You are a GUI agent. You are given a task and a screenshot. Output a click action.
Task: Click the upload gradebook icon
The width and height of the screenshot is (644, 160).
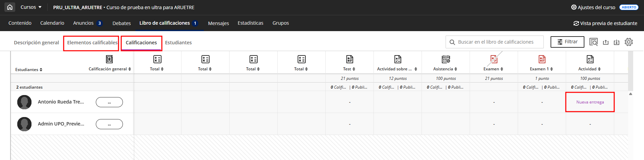click(x=606, y=42)
